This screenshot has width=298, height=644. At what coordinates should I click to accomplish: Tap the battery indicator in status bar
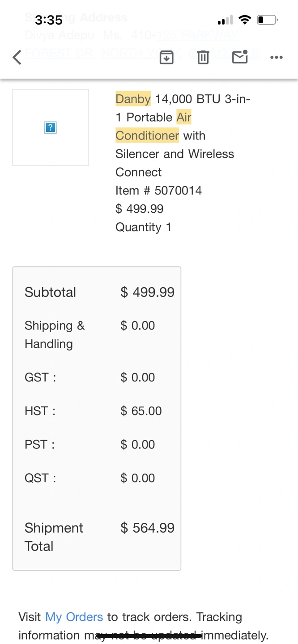(x=267, y=20)
